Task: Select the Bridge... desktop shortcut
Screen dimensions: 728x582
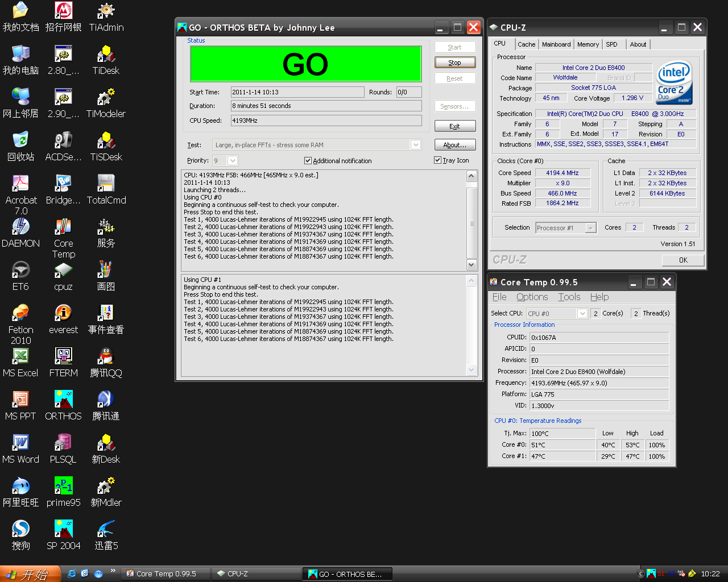Action: pos(63,189)
